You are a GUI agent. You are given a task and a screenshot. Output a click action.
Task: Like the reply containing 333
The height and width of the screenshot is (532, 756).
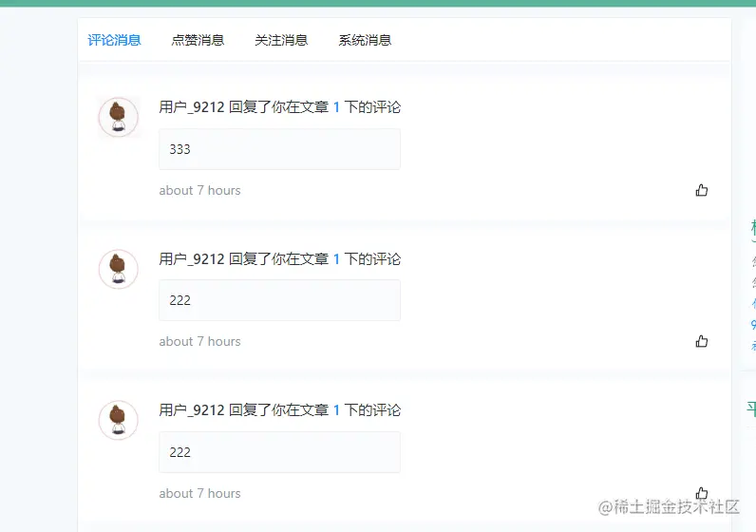[x=702, y=190]
